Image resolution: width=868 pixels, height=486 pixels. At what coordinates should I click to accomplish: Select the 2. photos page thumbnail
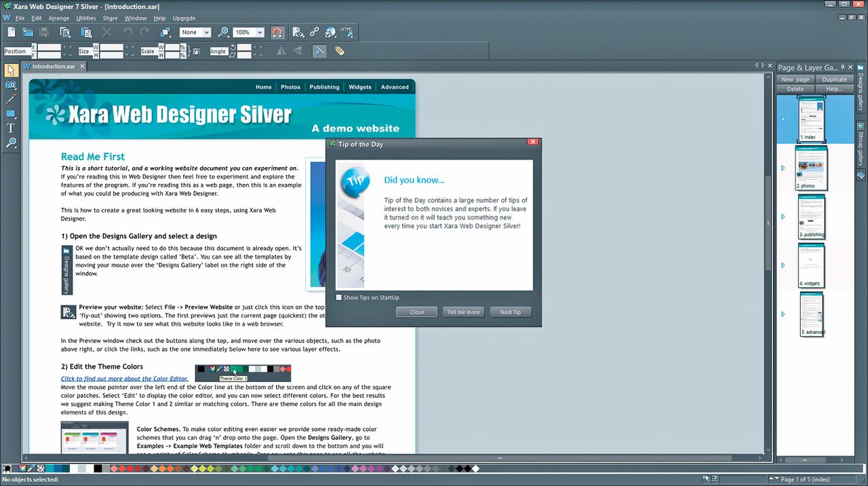812,168
